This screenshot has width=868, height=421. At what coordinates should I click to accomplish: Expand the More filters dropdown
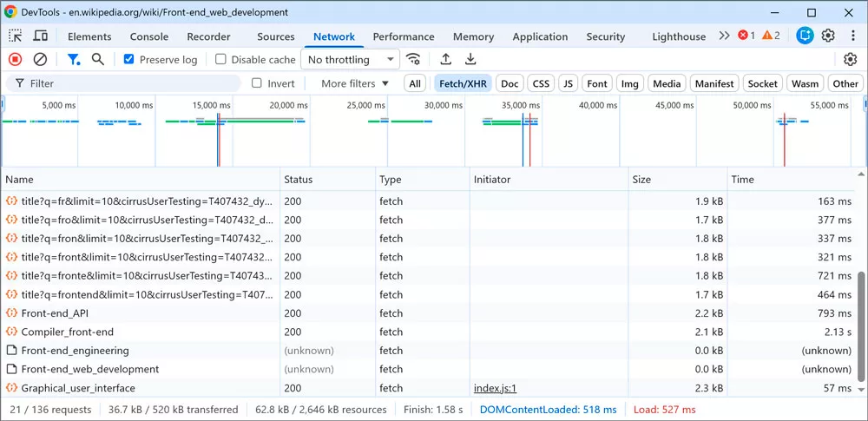coord(355,83)
